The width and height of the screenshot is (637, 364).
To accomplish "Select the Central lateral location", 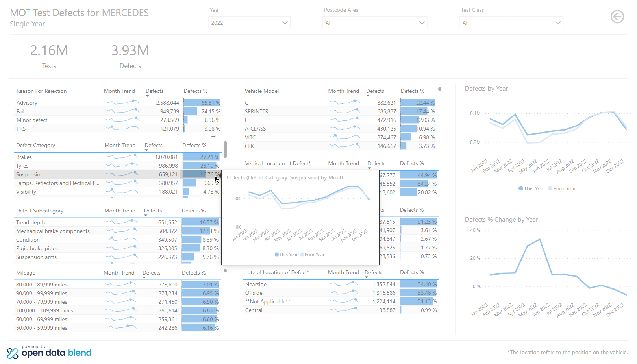I will click(x=341, y=310).
